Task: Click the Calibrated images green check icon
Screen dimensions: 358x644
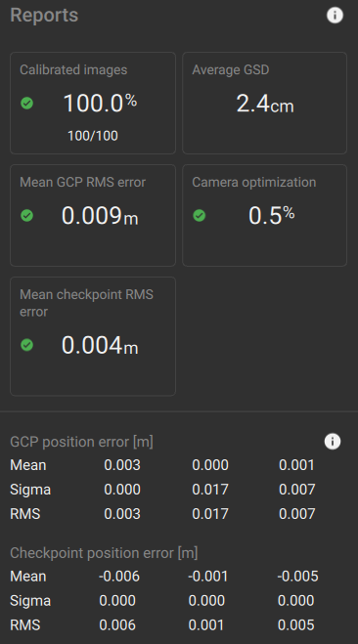Action: [27, 103]
